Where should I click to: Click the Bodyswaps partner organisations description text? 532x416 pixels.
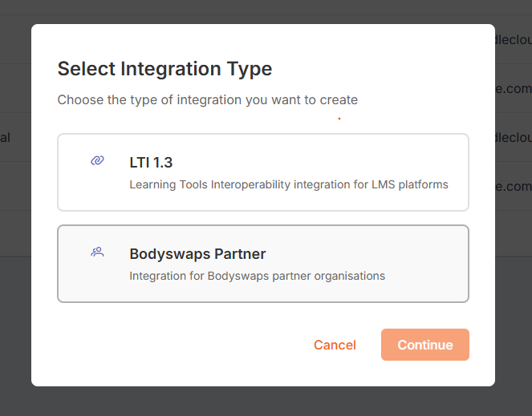[x=257, y=276]
